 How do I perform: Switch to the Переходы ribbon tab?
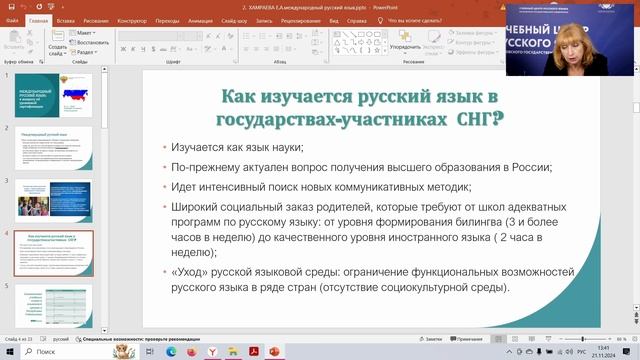point(167,21)
